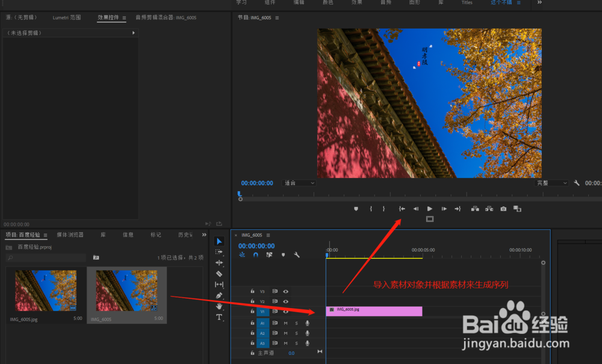
Task: Open Effect Controls panel menu
Action: 124,17
